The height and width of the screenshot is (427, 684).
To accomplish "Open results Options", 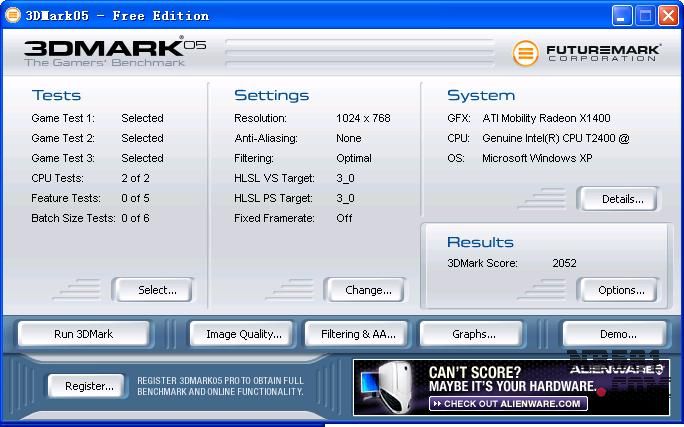I will (x=621, y=290).
